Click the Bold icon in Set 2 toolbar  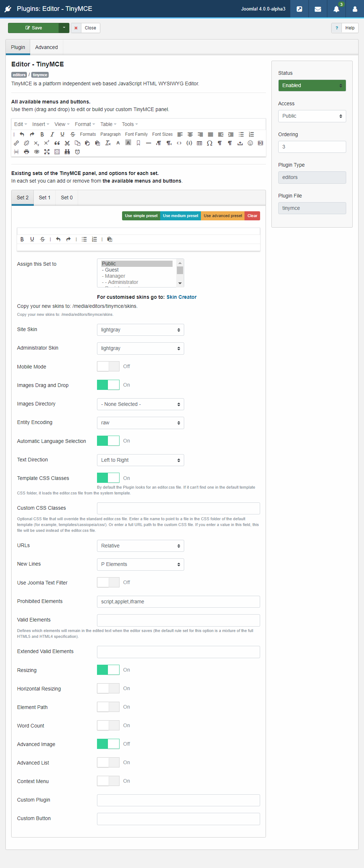tap(22, 239)
